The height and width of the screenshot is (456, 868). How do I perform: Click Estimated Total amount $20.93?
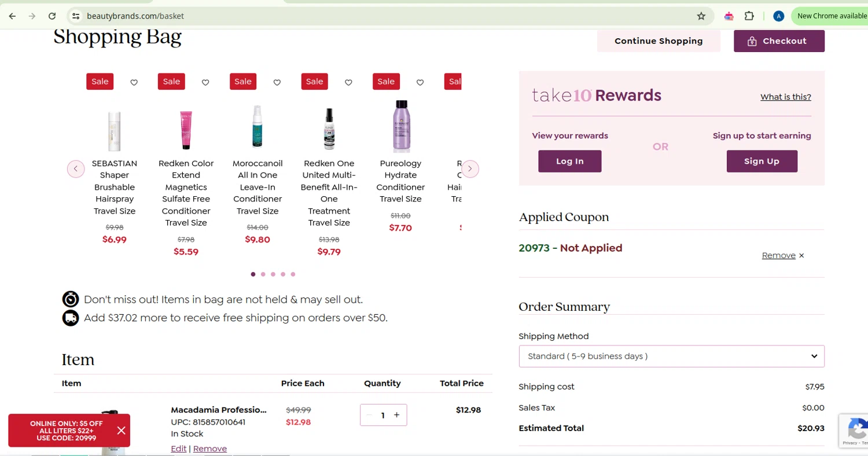coord(811,428)
